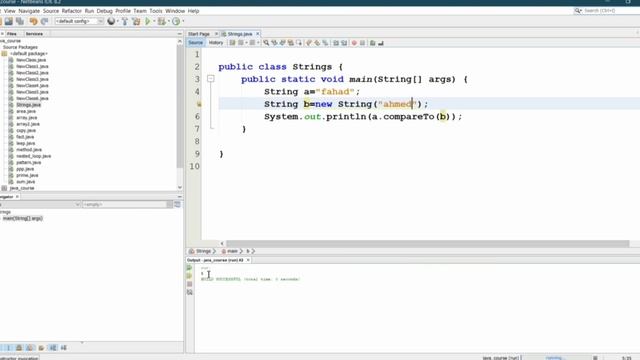The width and height of the screenshot is (640, 360).
Task: Click the green Re-run icon in Output
Action: 189,268
